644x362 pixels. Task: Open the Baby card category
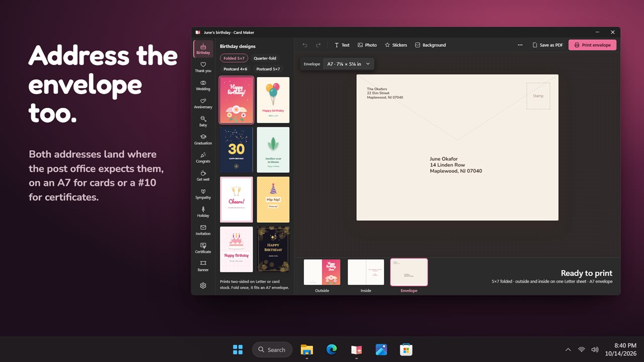click(x=203, y=121)
